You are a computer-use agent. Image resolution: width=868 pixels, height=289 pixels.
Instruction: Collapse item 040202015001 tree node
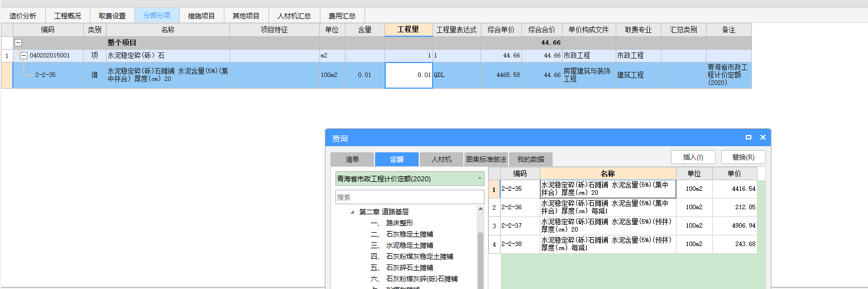(x=23, y=55)
